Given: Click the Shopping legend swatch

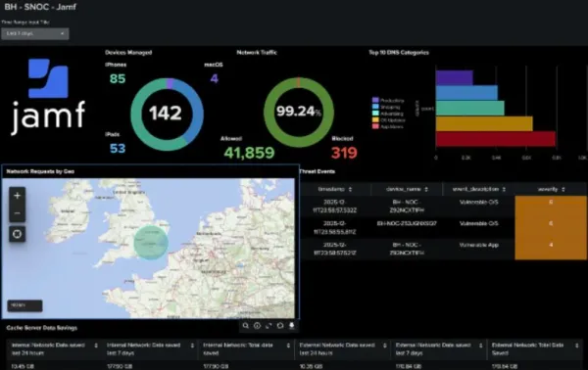Looking at the screenshot, I should click(375, 107).
